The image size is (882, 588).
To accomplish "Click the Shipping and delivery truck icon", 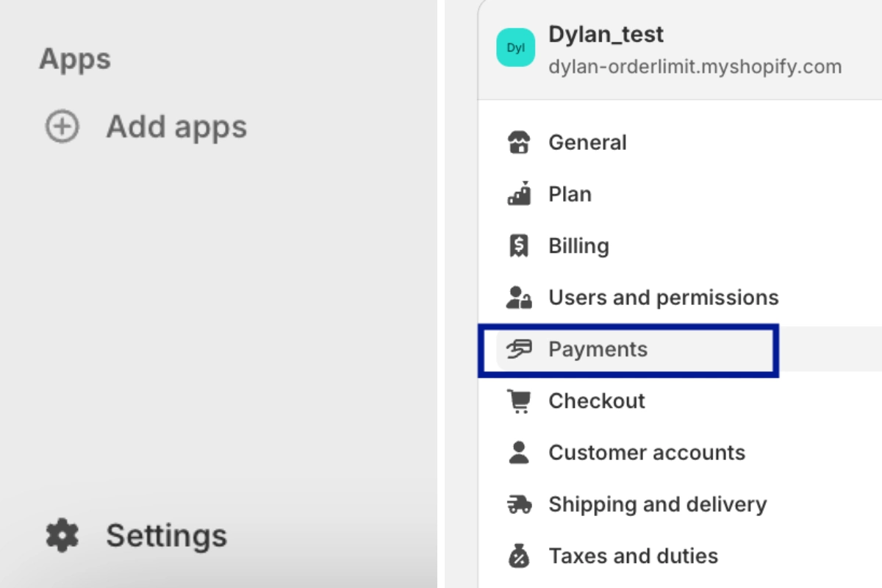I will (x=519, y=504).
